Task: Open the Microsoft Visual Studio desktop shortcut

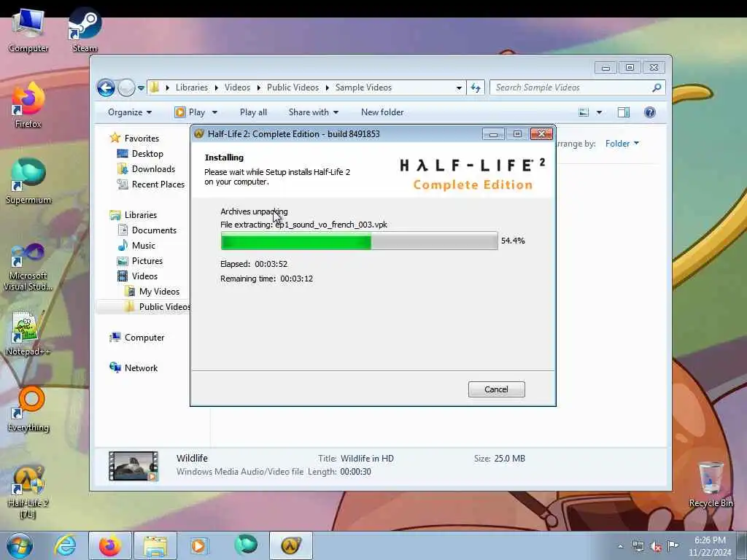Action: coord(28,267)
